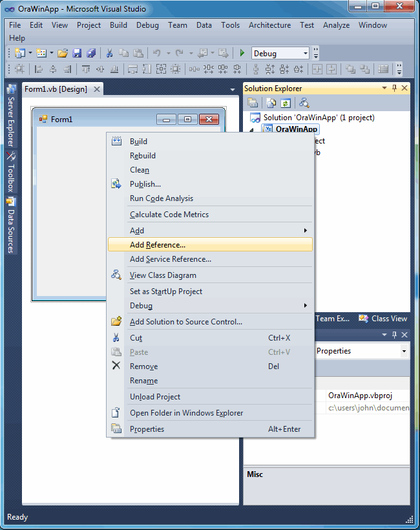Click the Cut scissors icon in toolbar
Image resolution: width=420 pixels, height=530 pixels.
pos(109,53)
